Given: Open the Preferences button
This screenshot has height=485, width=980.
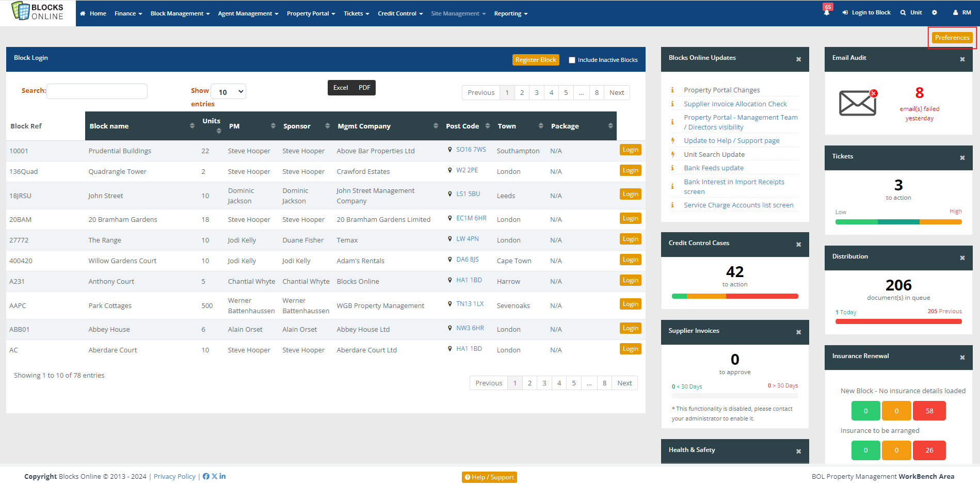Looking at the screenshot, I should pos(952,38).
